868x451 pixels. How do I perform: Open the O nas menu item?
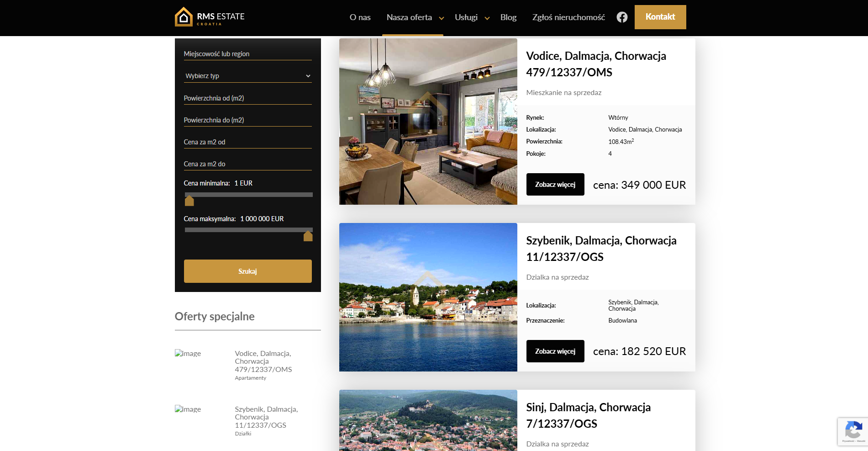tap(360, 17)
